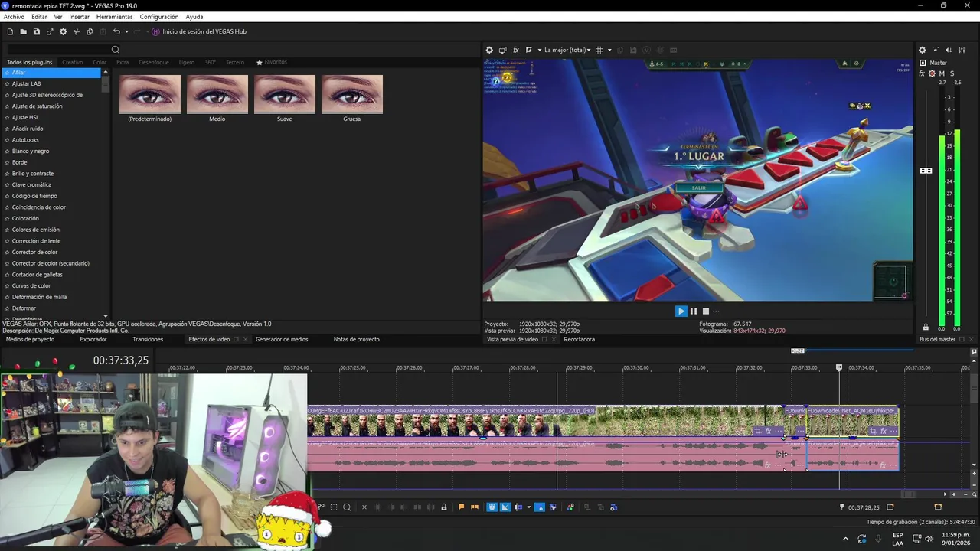The image size is (980, 551).
Task: Switch to Todos los plug-ins tab
Action: point(29,62)
